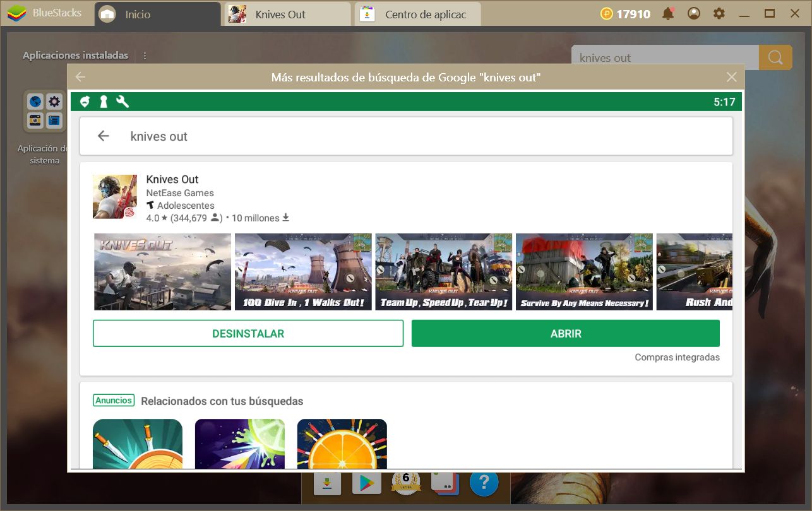The width and height of the screenshot is (812, 511).
Task: Click the leftmost green status bar icon
Action: (85, 102)
